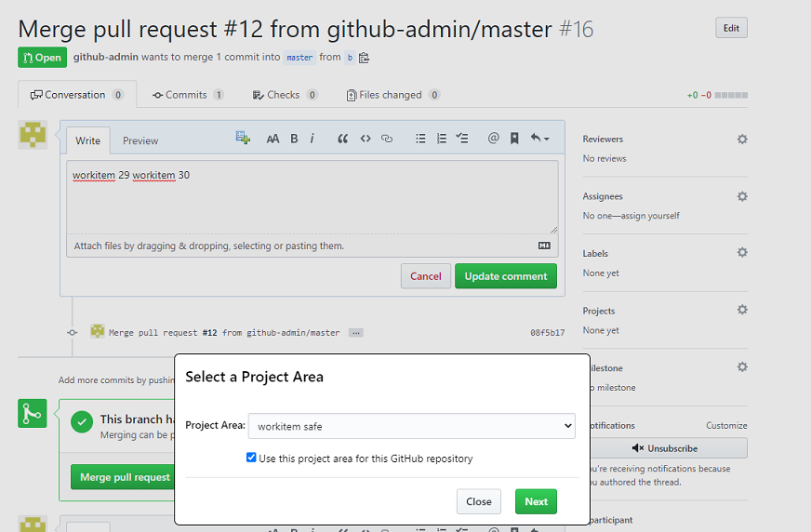Click the avatar next to commit message
Screen dimensions: 811x532
click(98, 331)
